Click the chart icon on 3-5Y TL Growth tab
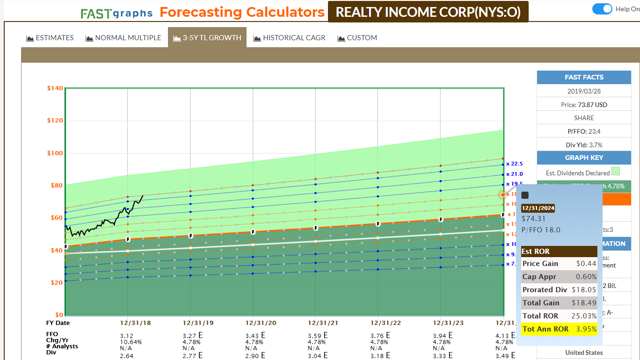 [x=177, y=38]
